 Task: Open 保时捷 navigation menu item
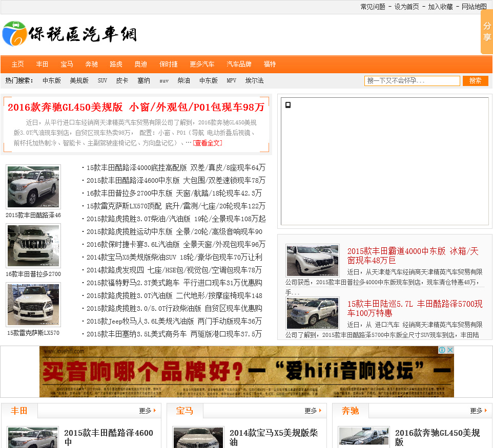click(169, 64)
